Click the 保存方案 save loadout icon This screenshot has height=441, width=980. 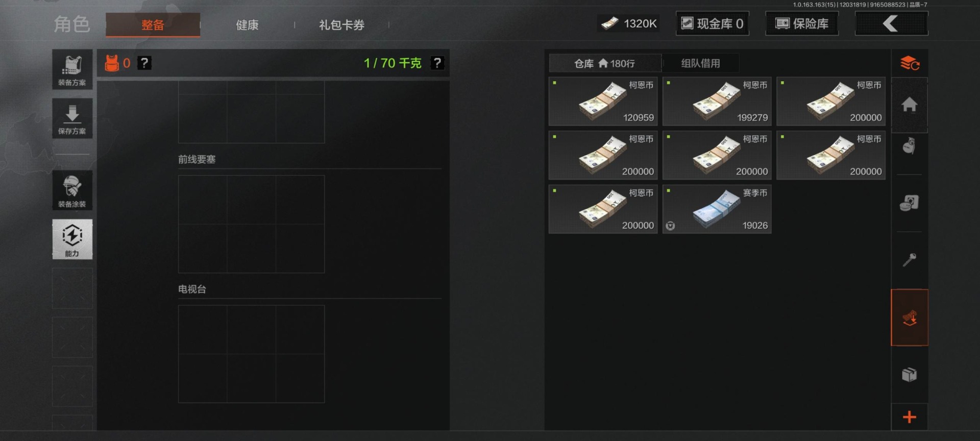72,118
